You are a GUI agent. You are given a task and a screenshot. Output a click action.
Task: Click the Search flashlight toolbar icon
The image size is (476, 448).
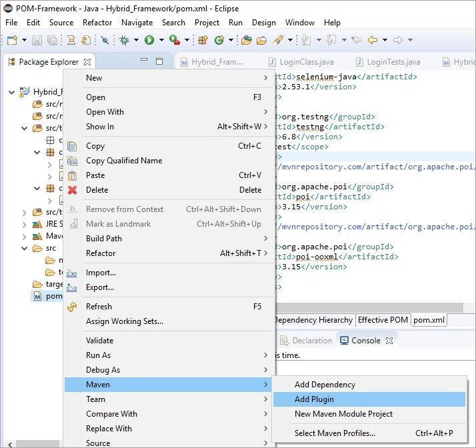pos(278,40)
